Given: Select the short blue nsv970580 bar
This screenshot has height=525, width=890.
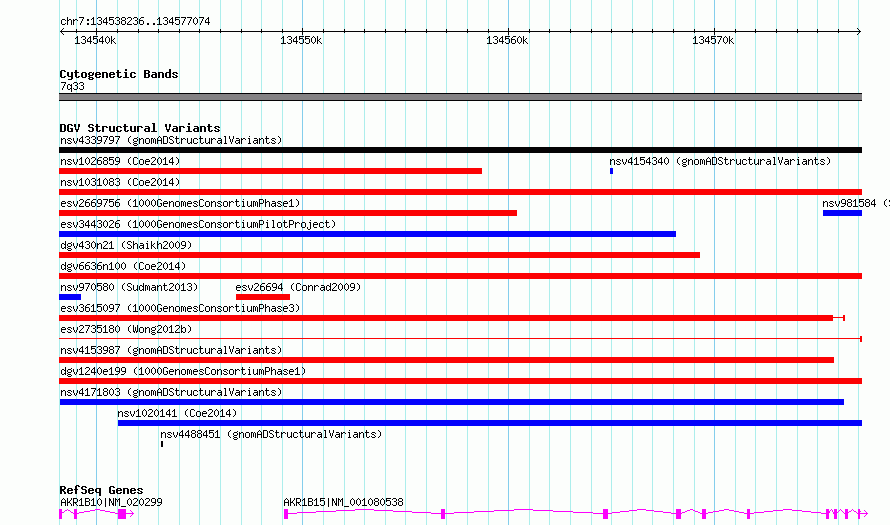Looking at the screenshot, I should [x=70, y=297].
